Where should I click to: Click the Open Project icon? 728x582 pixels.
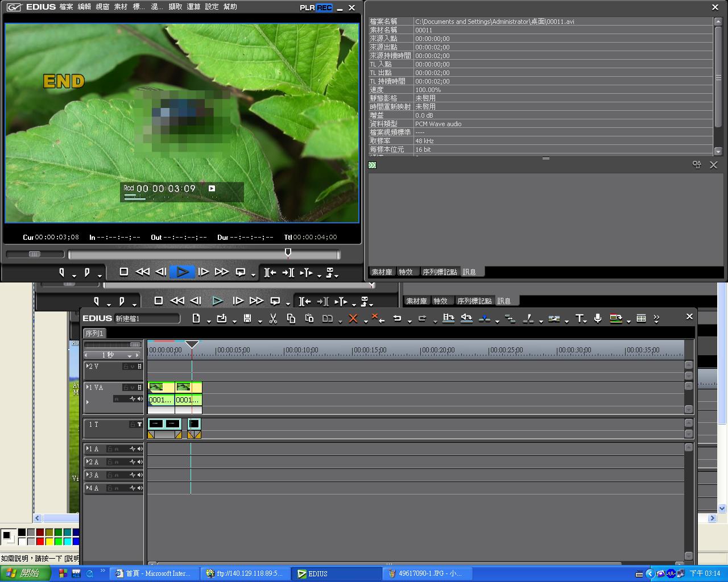pyautogui.click(x=222, y=318)
